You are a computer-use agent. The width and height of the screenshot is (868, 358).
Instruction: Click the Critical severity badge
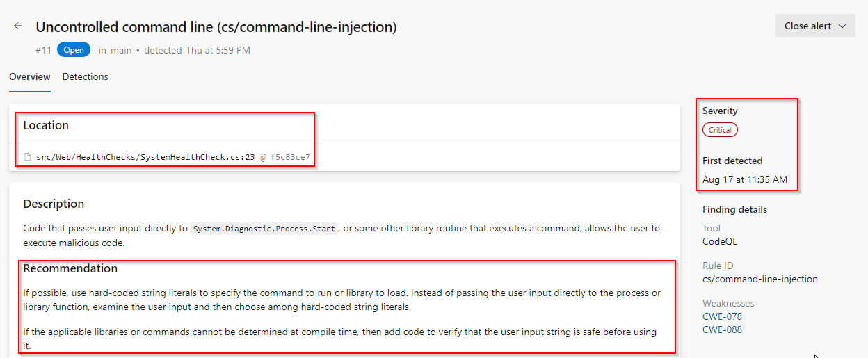click(x=720, y=130)
